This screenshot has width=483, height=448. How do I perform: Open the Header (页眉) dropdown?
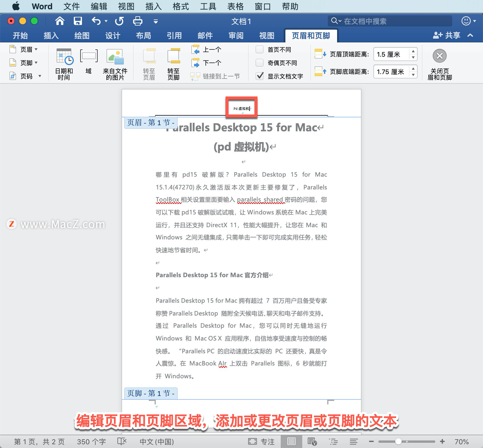point(24,49)
